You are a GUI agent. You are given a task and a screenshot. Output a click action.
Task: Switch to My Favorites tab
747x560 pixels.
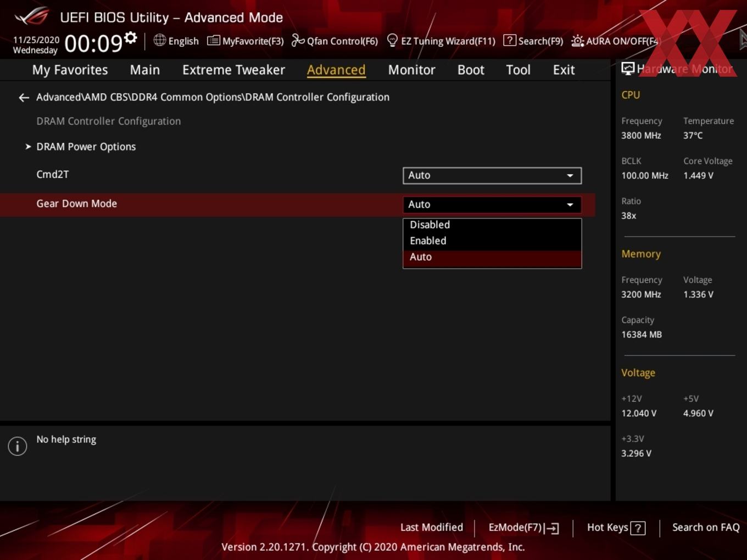pos(70,70)
